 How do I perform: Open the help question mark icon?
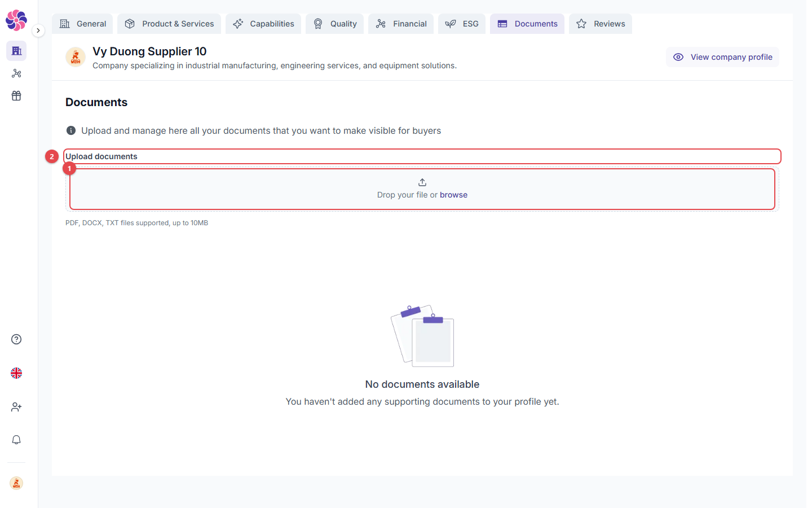(16, 339)
